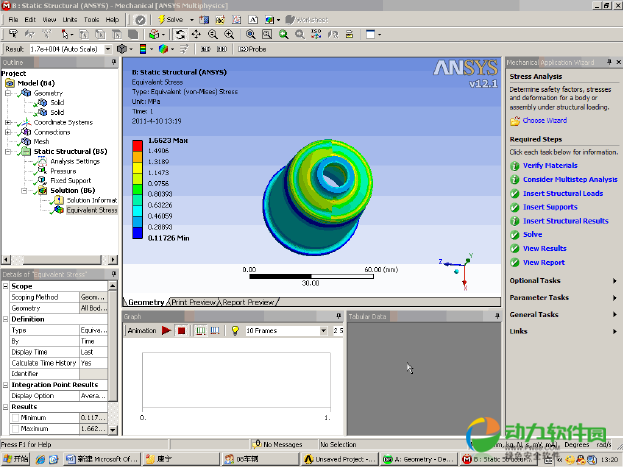Switch to the Print Preview tab
Screen dimensions: 623x467
[x=194, y=302]
